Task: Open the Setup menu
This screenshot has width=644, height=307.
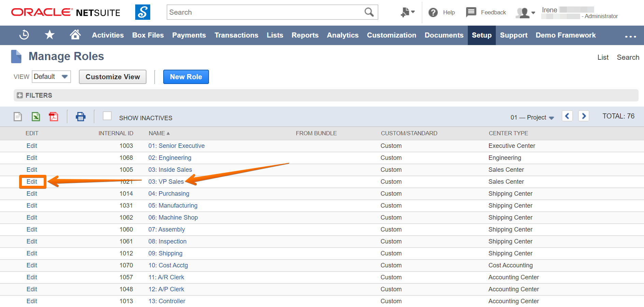Action: pyautogui.click(x=482, y=35)
